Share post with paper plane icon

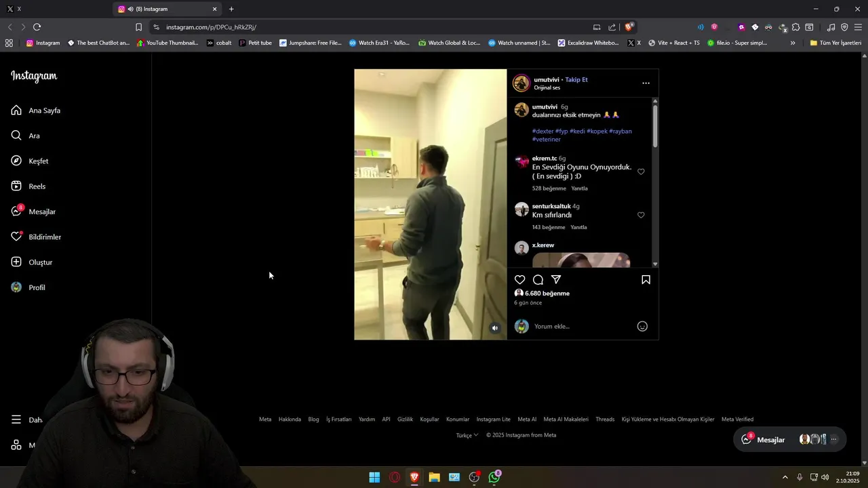(556, 280)
